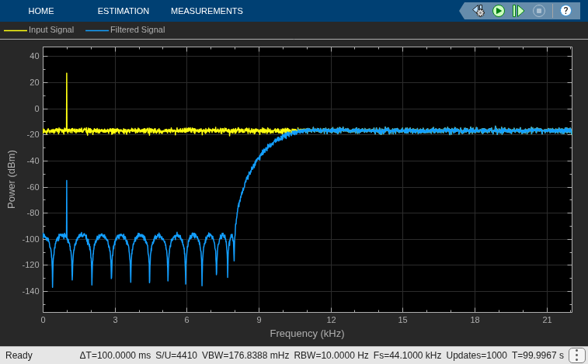Open the status bar three-dot options menu
This screenshot has height=364, width=588.
click(577, 355)
